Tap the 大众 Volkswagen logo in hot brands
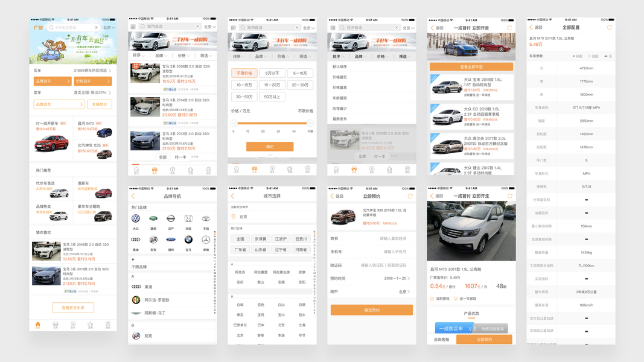This screenshot has height=362, width=644. 136,219
